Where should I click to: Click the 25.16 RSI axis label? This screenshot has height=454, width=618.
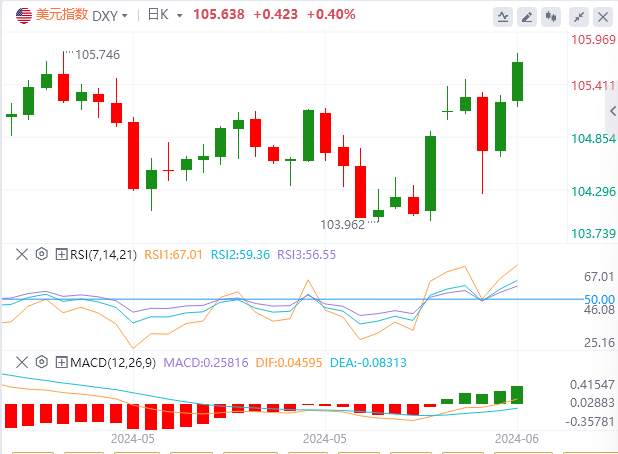click(599, 342)
